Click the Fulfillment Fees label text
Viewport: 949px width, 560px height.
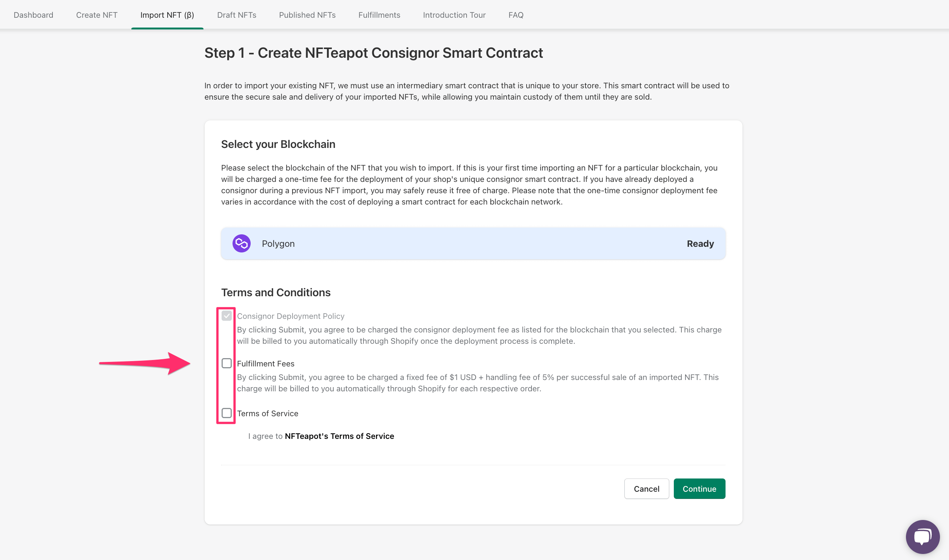point(266,364)
